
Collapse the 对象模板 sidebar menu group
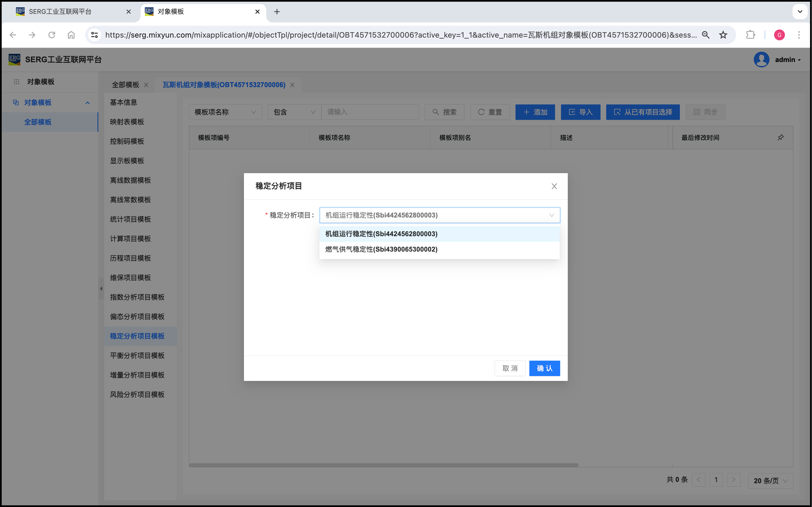tap(87, 103)
